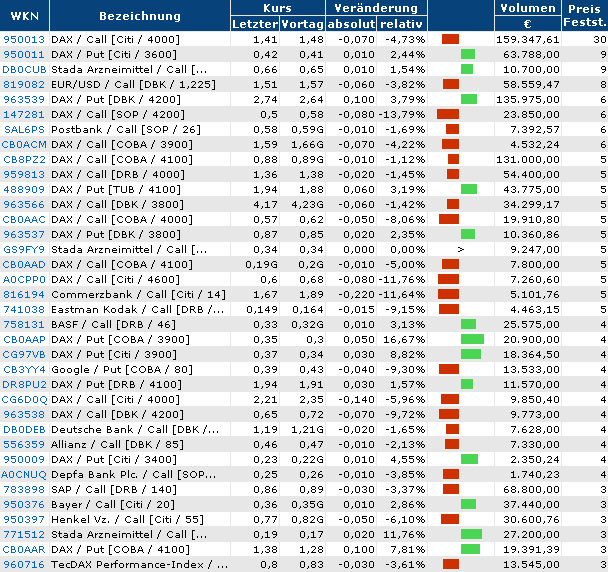Viewport: 608px width, 572px height.
Task: Open WKN link 963566
Action: click(x=24, y=205)
